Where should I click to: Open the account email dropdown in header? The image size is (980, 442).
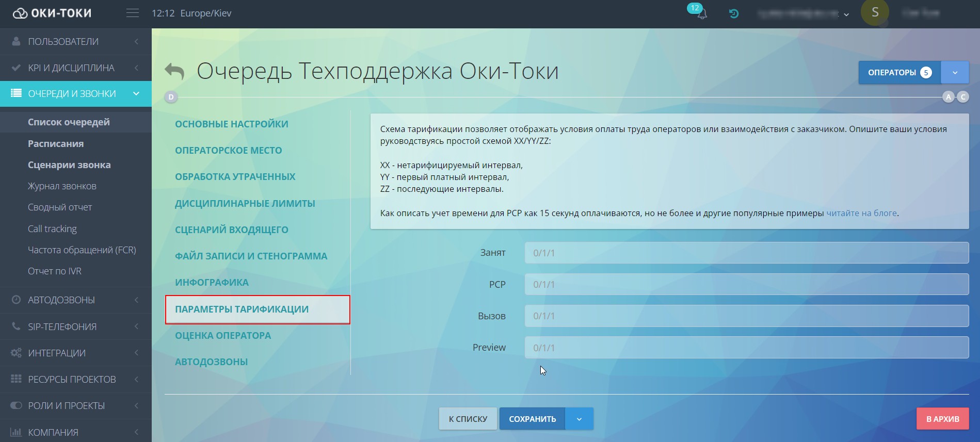pyautogui.click(x=803, y=14)
